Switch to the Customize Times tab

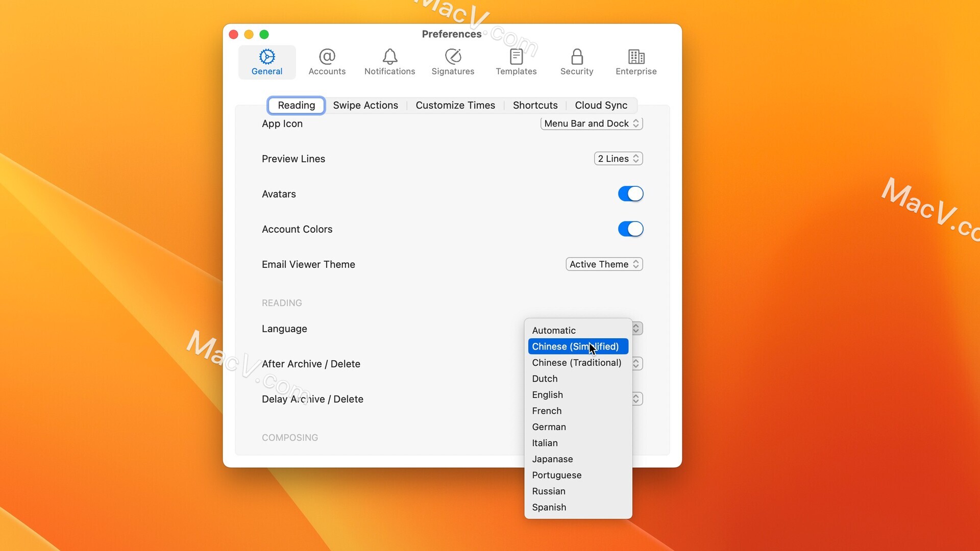coord(455,105)
